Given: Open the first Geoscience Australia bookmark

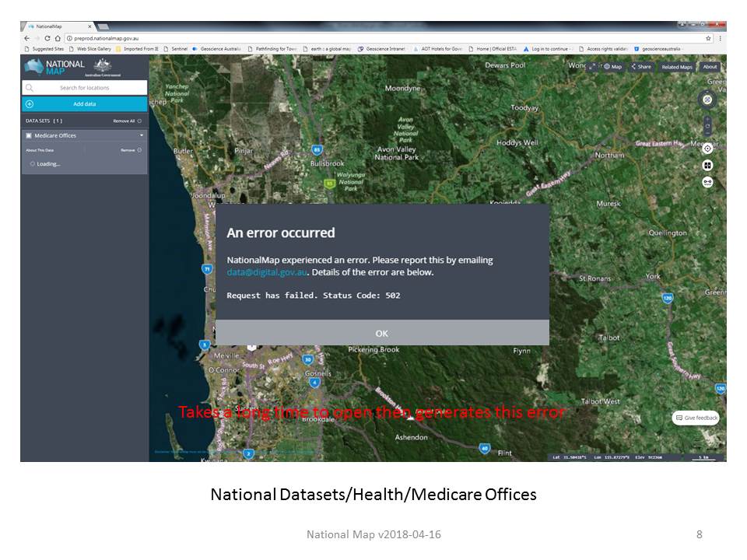Looking at the screenshot, I should 217,48.
